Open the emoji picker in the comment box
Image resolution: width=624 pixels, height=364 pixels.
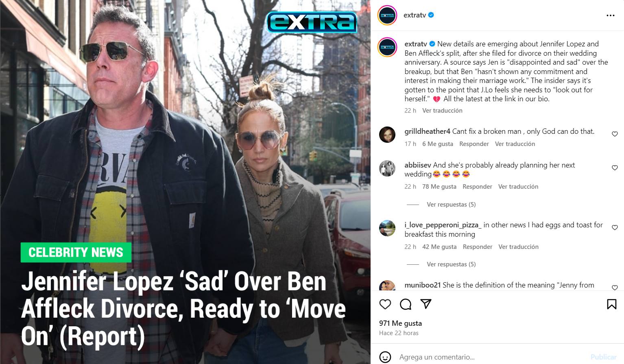pos(385,357)
